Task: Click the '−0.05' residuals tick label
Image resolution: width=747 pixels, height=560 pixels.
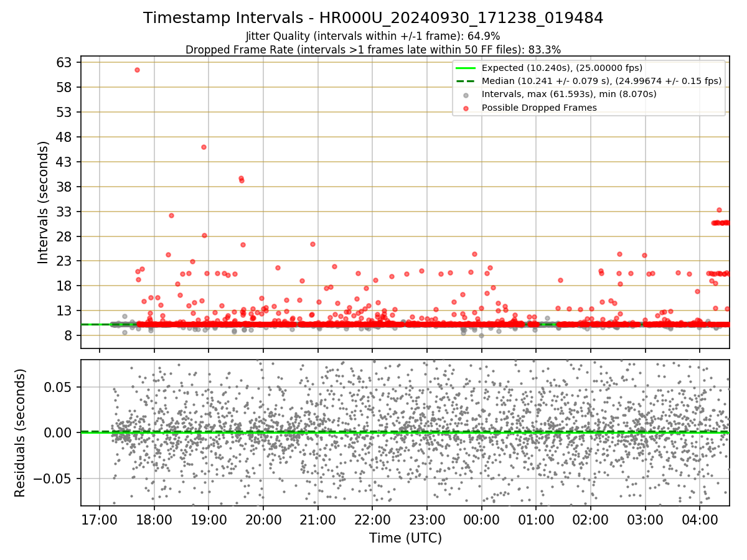Action: coord(54,478)
